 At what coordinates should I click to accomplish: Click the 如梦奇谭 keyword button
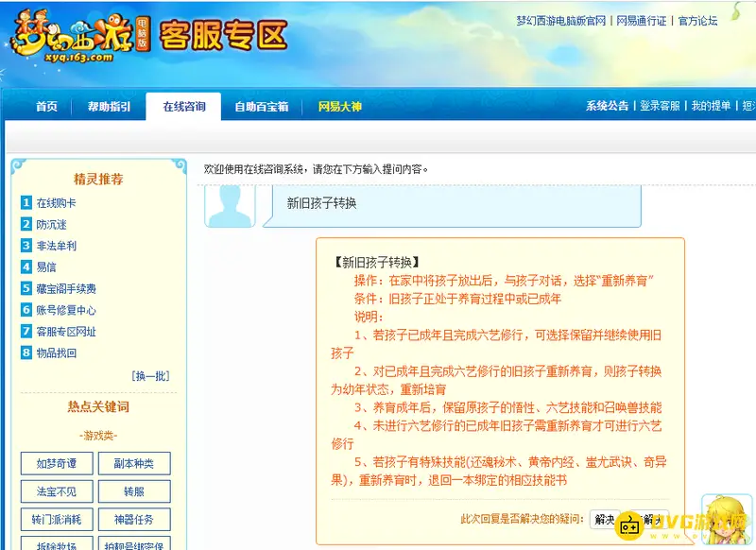tap(57, 464)
